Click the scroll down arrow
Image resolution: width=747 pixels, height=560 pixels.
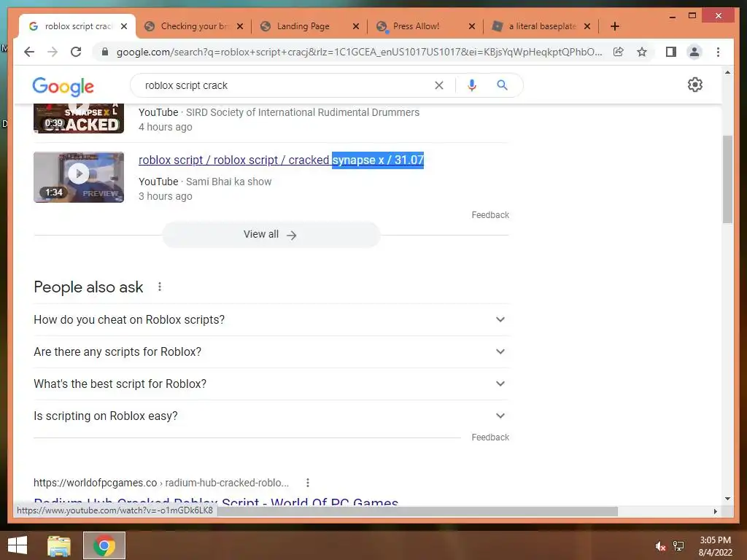pyautogui.click(x=727, y=499)
